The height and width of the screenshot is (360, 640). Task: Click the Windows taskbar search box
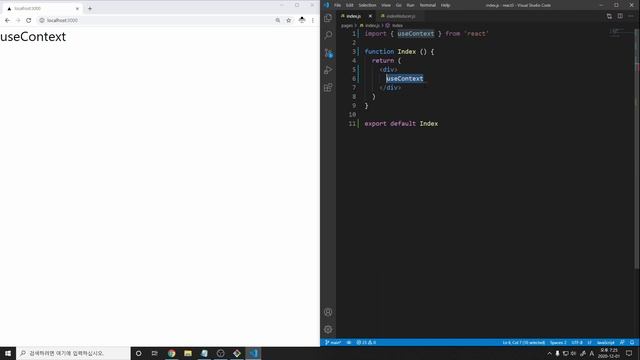73,353
